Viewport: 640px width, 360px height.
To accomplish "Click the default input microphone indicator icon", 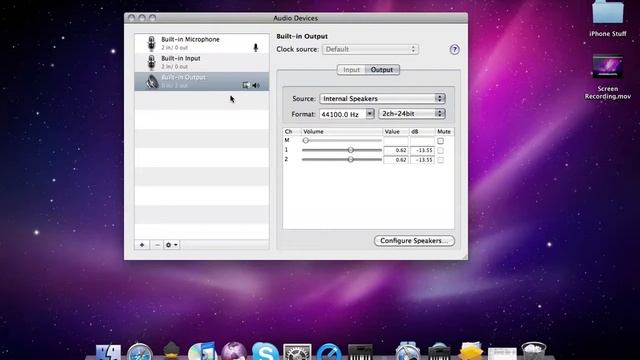I will point(256,48).
